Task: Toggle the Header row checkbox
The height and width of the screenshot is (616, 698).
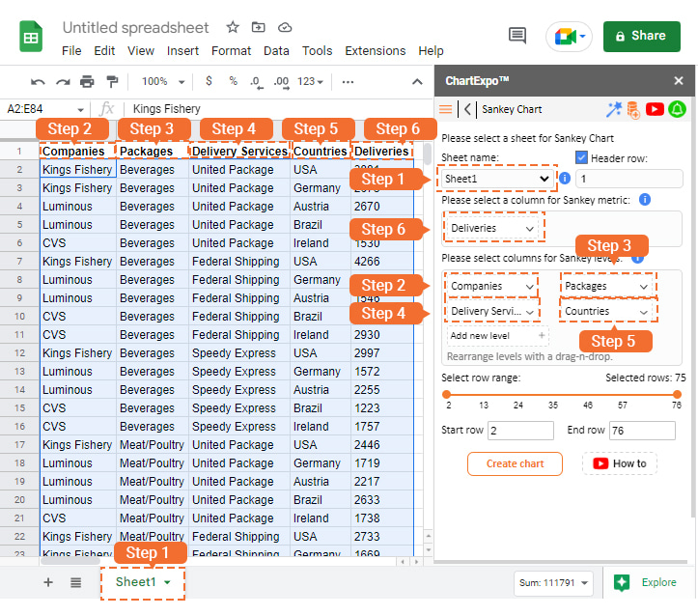Action: click(x=581, y=157)
